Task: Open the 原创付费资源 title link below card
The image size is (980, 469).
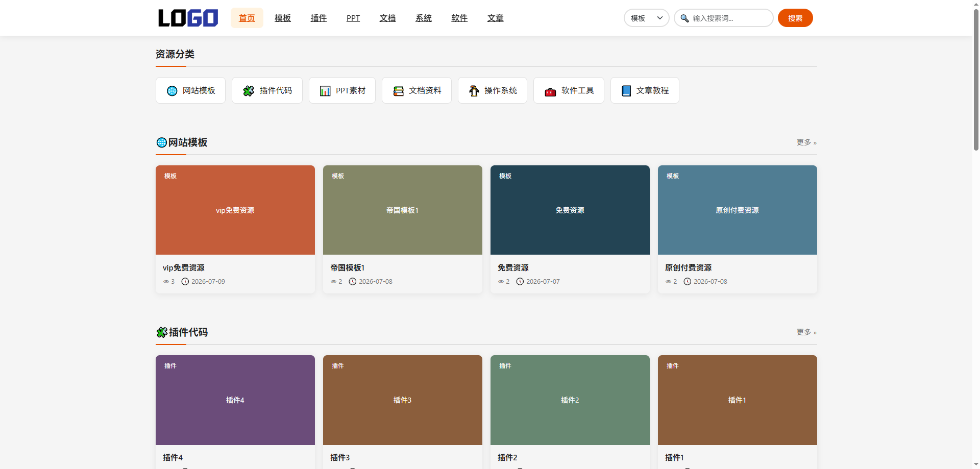Action: (689, 268)
